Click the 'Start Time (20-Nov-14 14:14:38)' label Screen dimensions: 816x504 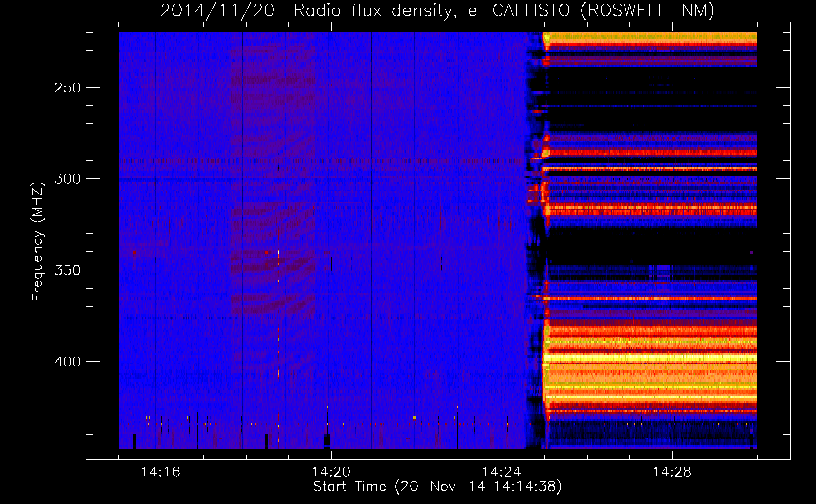[x=437, y=487]
